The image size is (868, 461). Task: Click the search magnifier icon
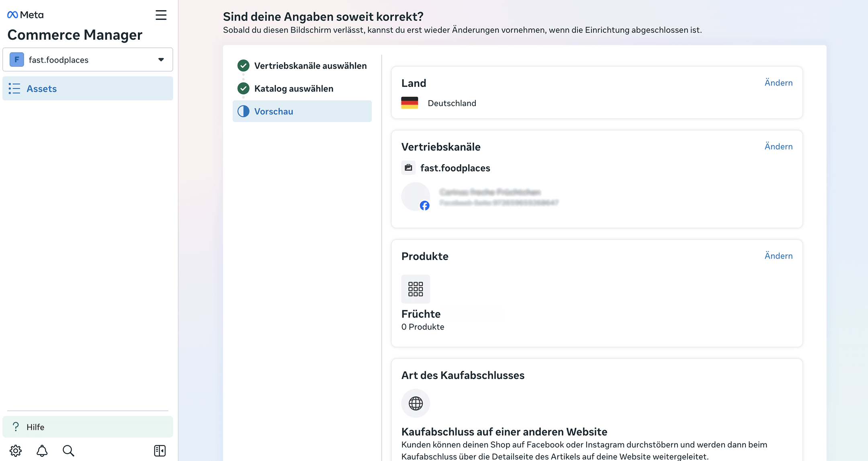68,451
